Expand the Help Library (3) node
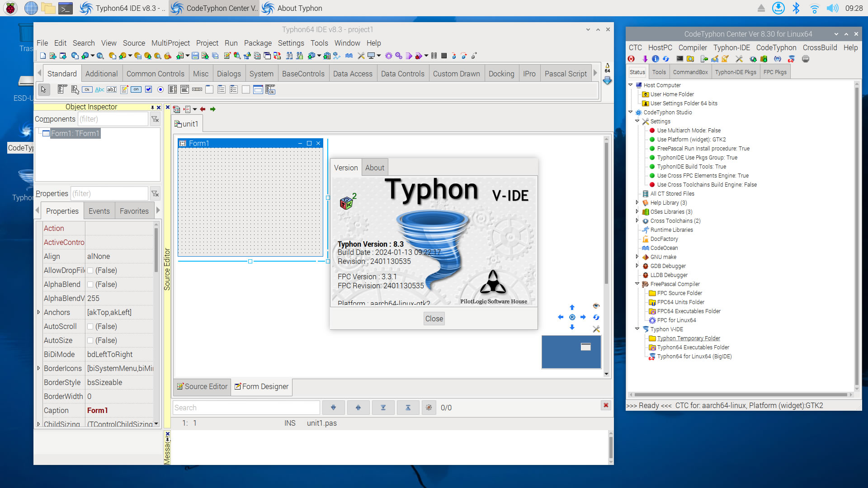This screenshot has width=868, height=488. (637, 202)
